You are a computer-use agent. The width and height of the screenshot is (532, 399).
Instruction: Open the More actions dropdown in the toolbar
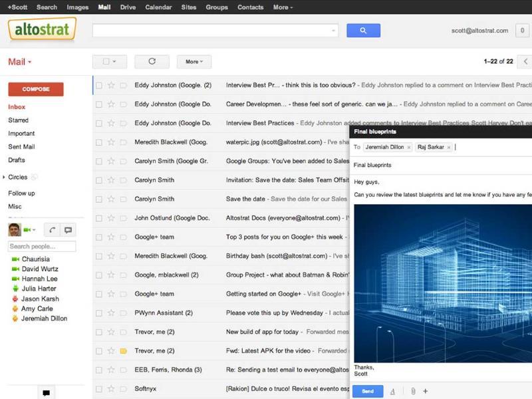pos(194,61)
